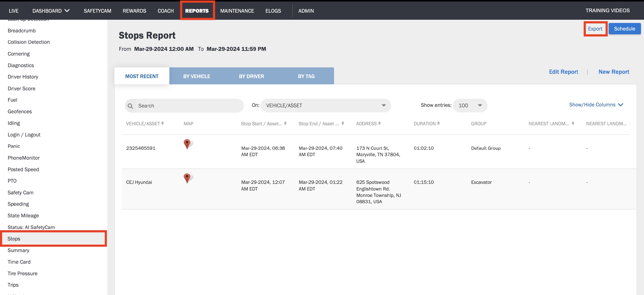Image resolution: width=644 pixels, height=295 pixels.
Task: Open the Show entries 100 dropdown
Action: pos(470,105)
